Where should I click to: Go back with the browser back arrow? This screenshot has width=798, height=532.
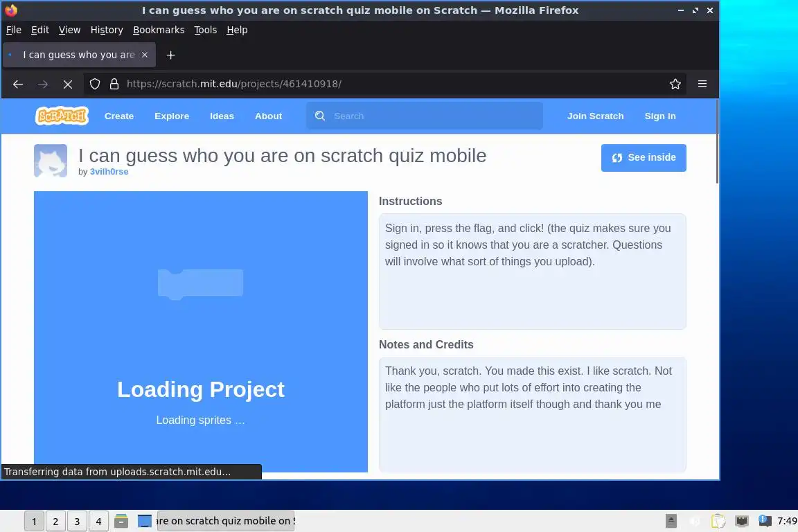[18, 84]
